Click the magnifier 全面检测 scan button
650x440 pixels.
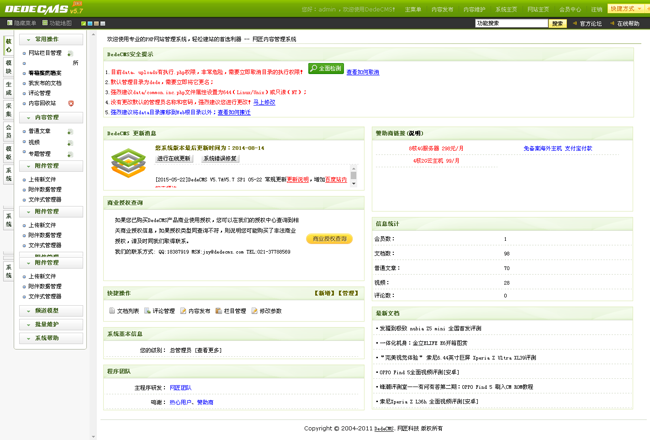(x=326, y=68)
